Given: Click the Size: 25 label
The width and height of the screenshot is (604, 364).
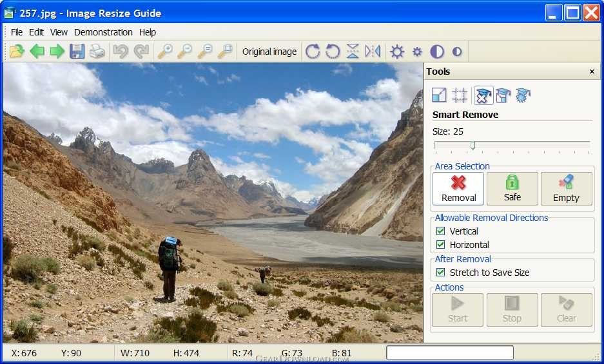Looking at the screenshot, I should click(447, 131).
